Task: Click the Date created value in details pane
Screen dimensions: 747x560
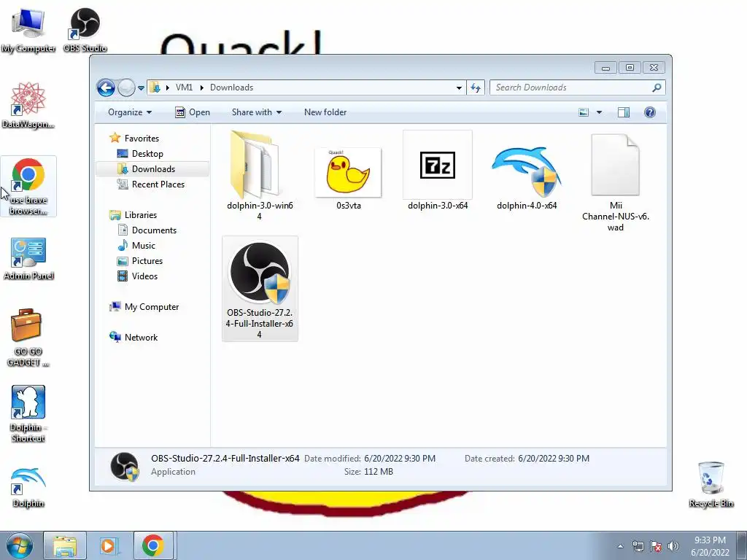Action: click(x=554, y=459)
